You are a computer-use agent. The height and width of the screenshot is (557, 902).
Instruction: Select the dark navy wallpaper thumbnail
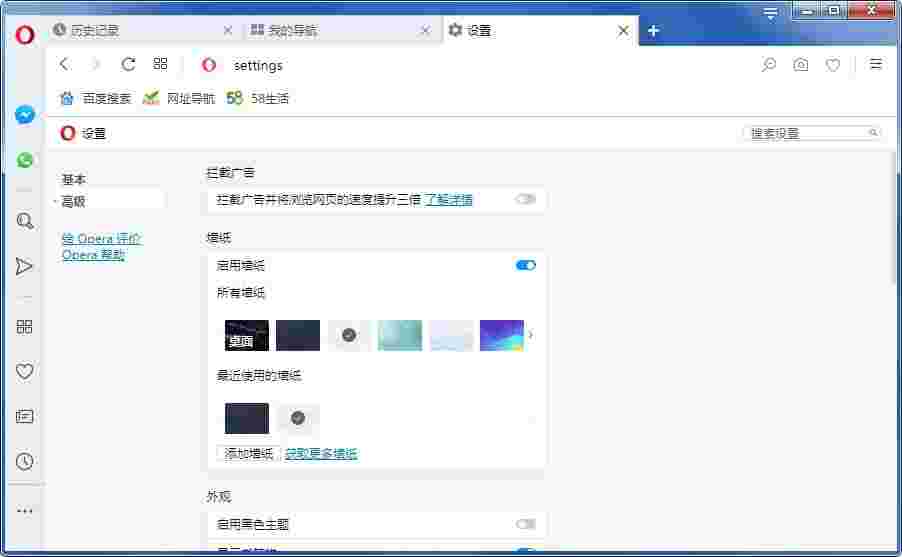[297, 335]
